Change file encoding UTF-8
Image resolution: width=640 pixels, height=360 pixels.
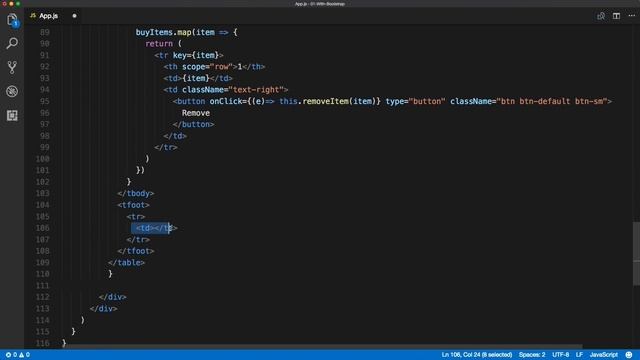coord(560,355)
